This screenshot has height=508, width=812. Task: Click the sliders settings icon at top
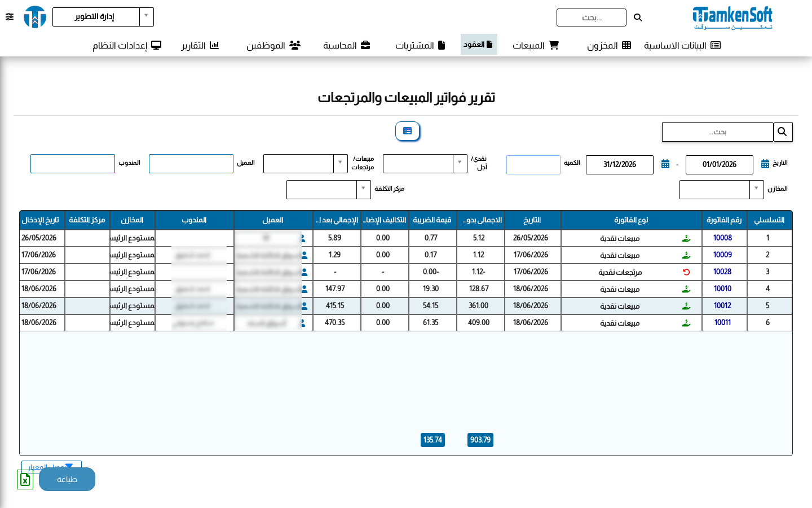tap(10, 17)
